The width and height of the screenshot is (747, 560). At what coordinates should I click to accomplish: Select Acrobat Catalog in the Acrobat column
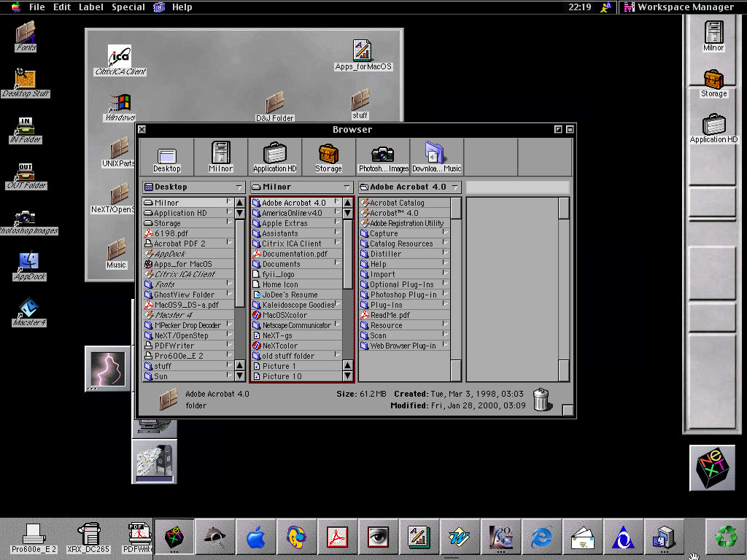(404, 203)
